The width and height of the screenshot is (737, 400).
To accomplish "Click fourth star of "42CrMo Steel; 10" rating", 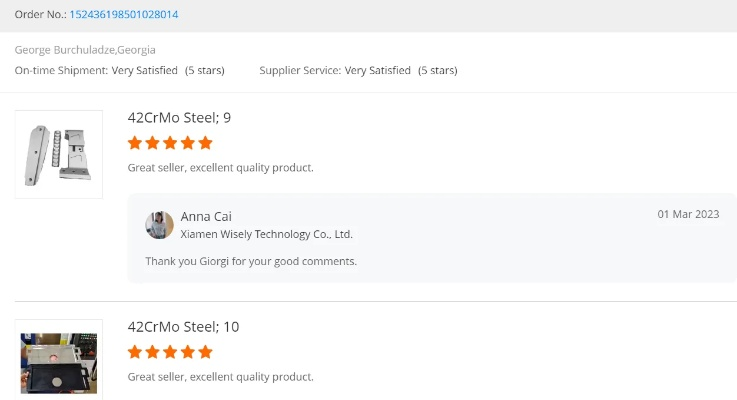I will coord(188,352).
